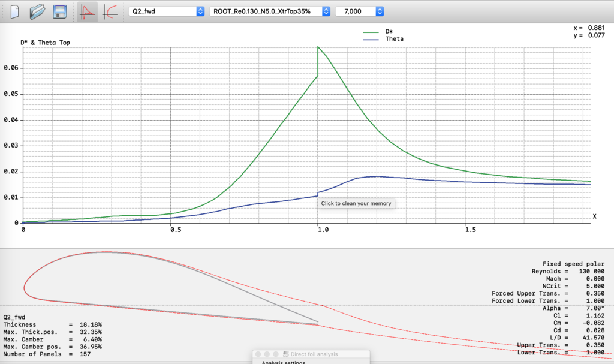The height and width of the screenshot is (364, 614).
Task: Click the XFLR5 icon in Direct foil analysis title
Action: (x=285, y=354)
